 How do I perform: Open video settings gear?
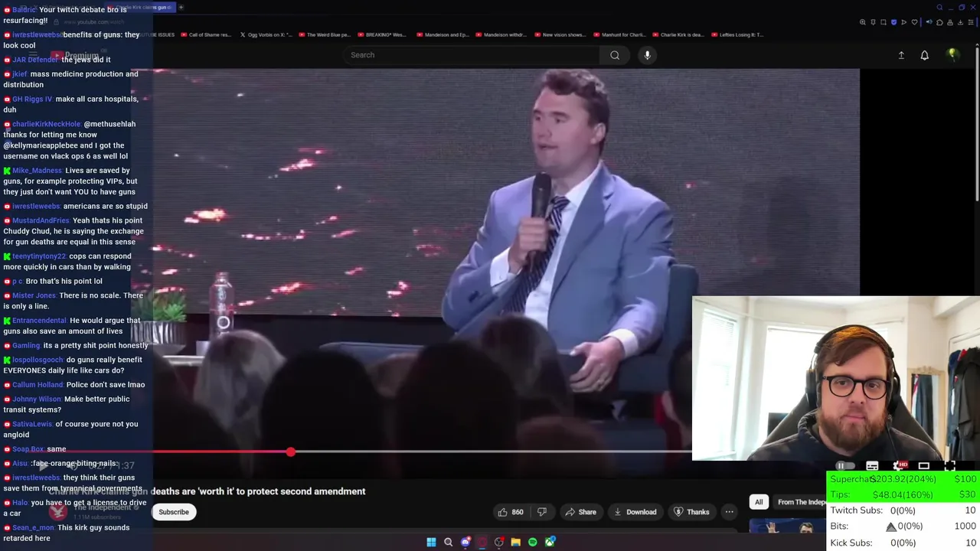point(898,466)
